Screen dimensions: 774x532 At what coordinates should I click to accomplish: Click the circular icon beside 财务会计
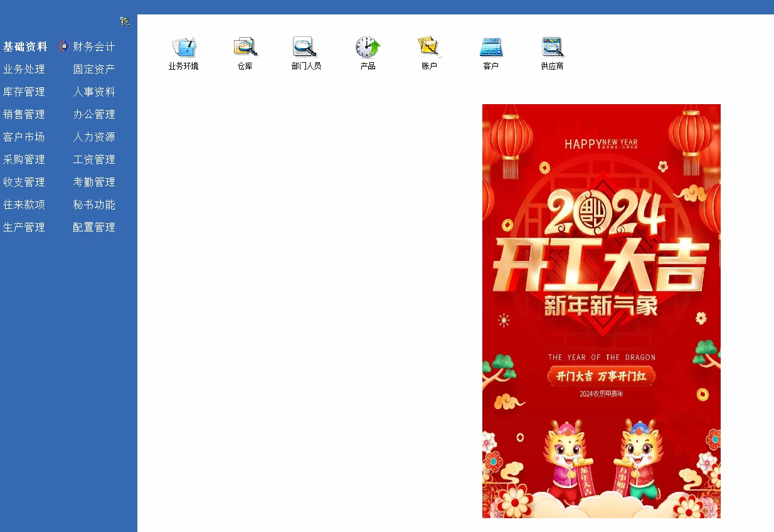(x=64, y=46)
